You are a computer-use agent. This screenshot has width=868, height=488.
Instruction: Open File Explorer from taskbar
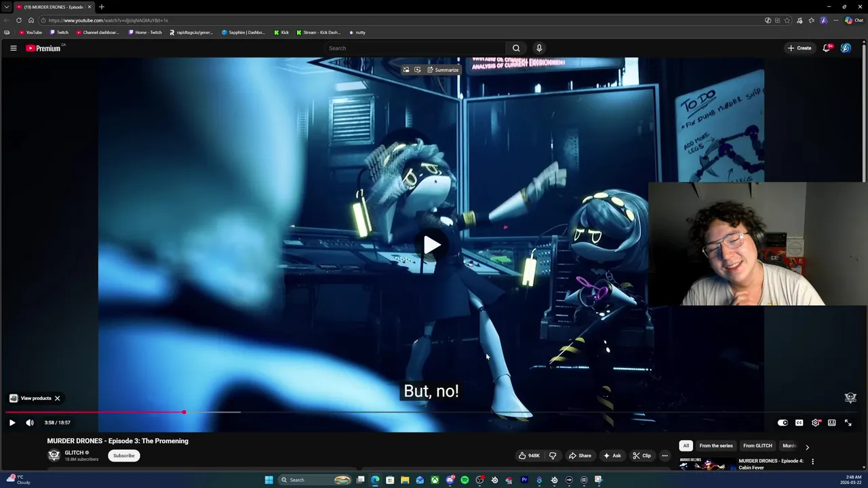(x=405, y=480)
